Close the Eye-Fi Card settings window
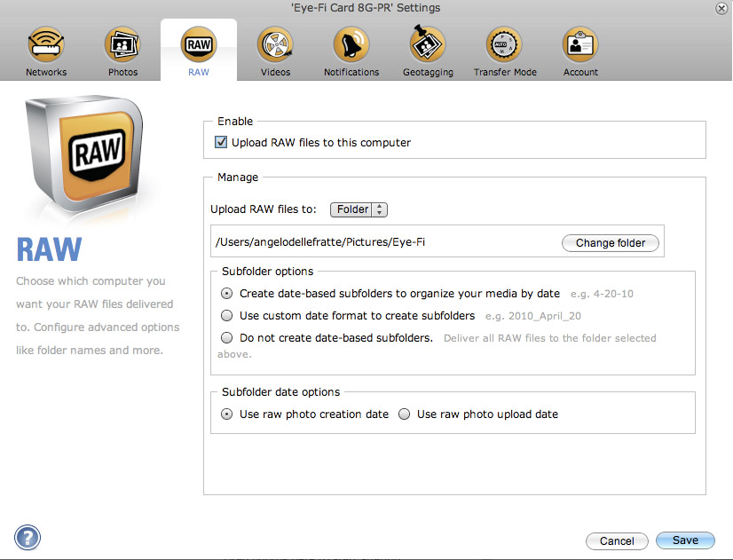Screen dimensions: 733x560 pos(721,8)
